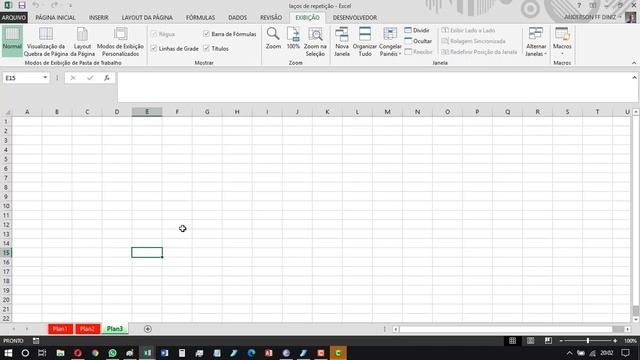Open WhatsApp from taskbar
This screenshot has height=360, width=640.
pyautogui.click(x=112, y=353)
